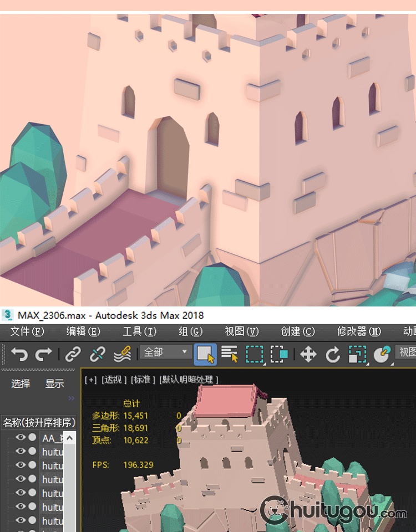Open the [+] viewport general menu

[90, 380]
